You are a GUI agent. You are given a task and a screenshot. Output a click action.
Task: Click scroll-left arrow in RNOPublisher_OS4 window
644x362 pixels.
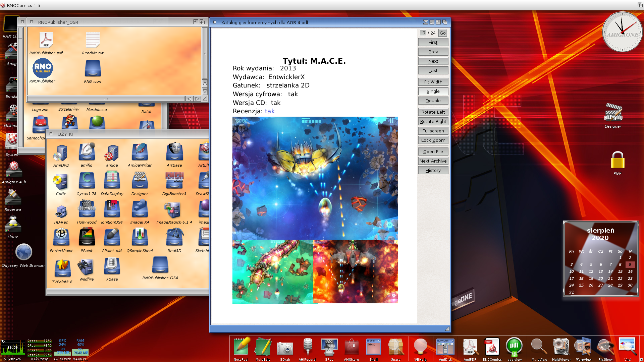pyautogui.click(x=190, y=99)
